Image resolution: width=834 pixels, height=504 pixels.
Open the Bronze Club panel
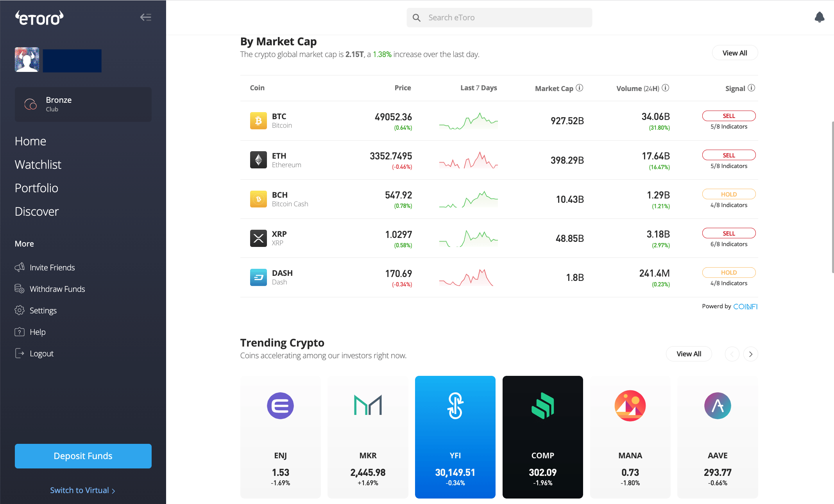point(83,104)
